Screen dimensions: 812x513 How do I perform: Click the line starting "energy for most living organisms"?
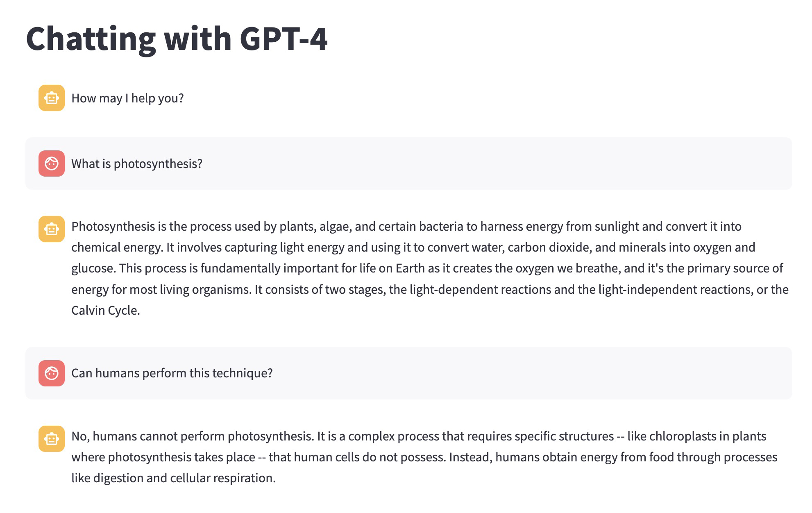[430, 290]
